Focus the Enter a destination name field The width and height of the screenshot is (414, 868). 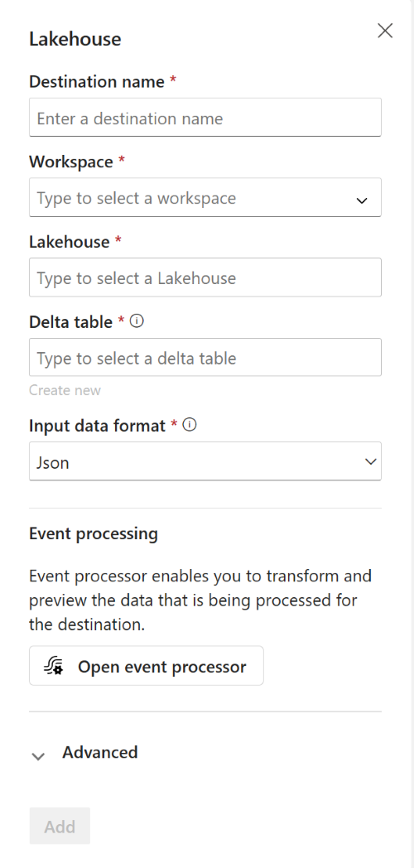click(205, 118)
